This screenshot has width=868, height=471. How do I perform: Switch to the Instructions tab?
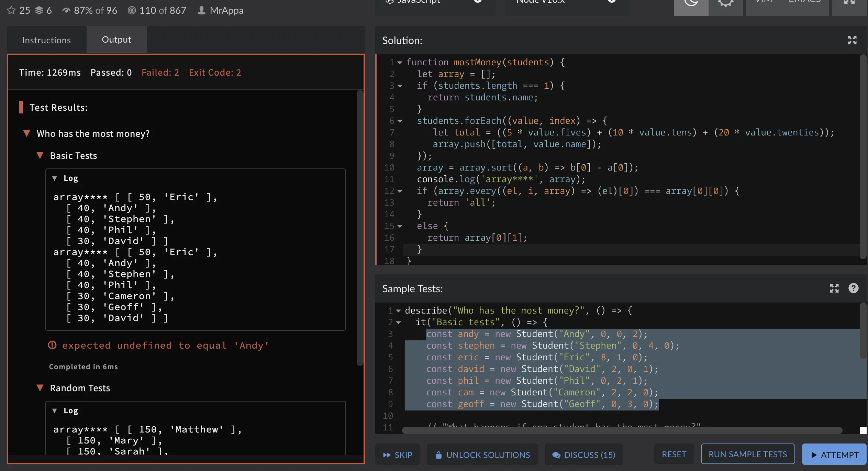[46, 40]
